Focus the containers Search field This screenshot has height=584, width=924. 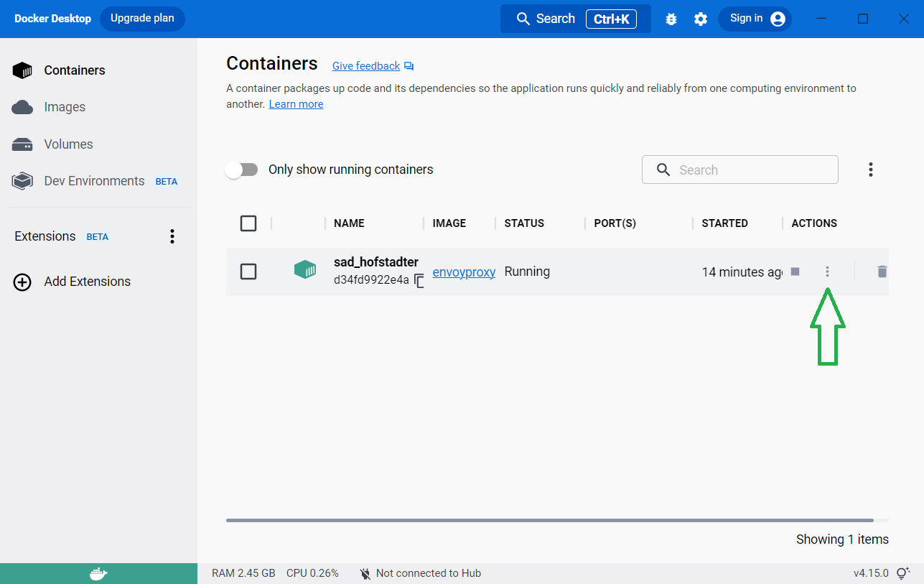tap(740, 170)
